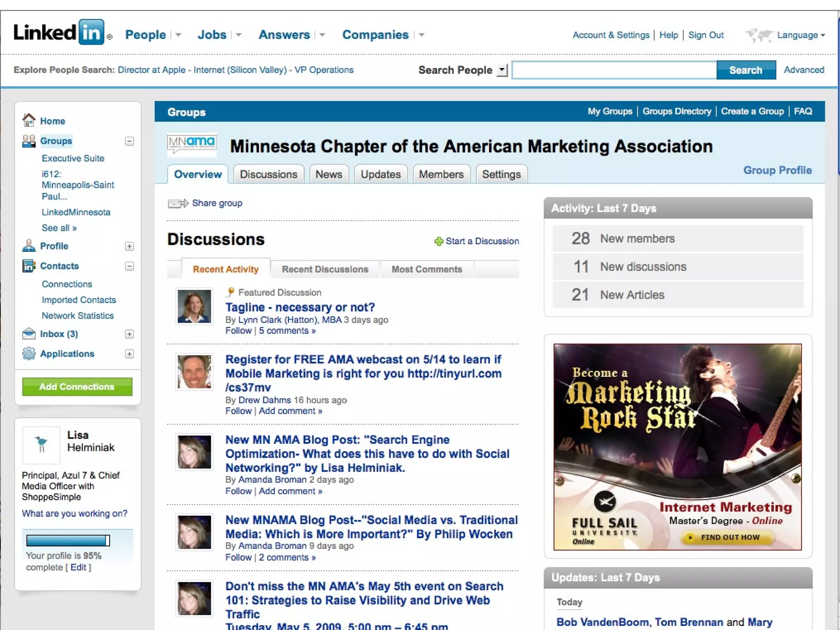Open the Search People type dropdown
The width and height of the screenshot is (840, 630).
coord(502,70)
